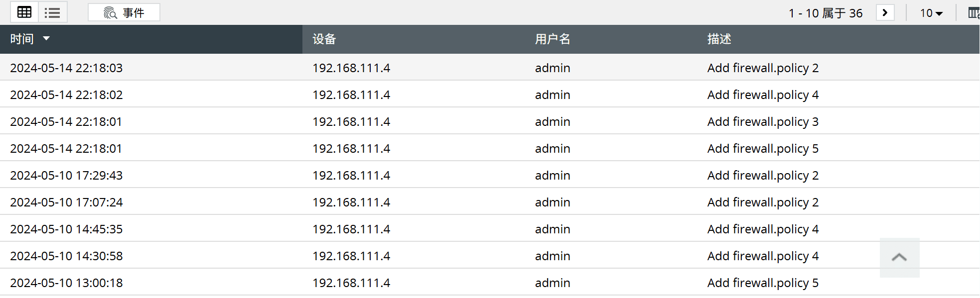Select the row timestamped 2024-05-14 22:18:02

pyautogui.click(x=66, y=95)
